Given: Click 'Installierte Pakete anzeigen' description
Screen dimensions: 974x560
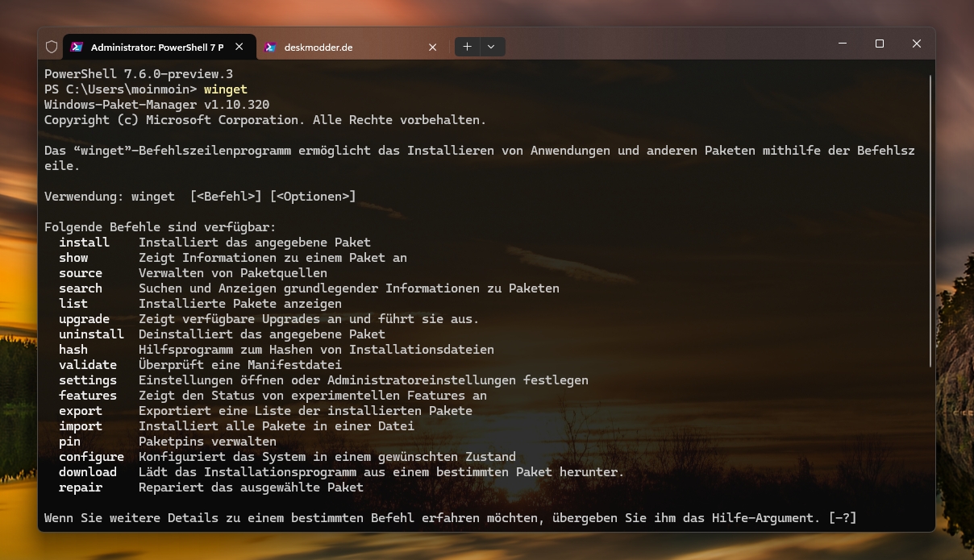Looking at the screenshot, I should [x=240, y=304].
